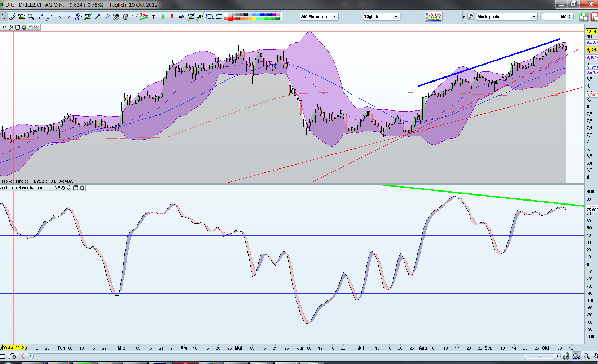Insert a green up arrow marker
Image resolution: width=598 pixels, height=364 pixels.
click(x=163, y=17)
